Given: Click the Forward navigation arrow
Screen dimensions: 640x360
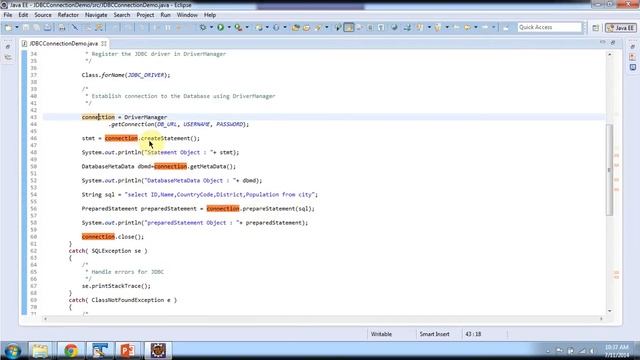Looking at the screenshot, I should (x=485, y=27).
